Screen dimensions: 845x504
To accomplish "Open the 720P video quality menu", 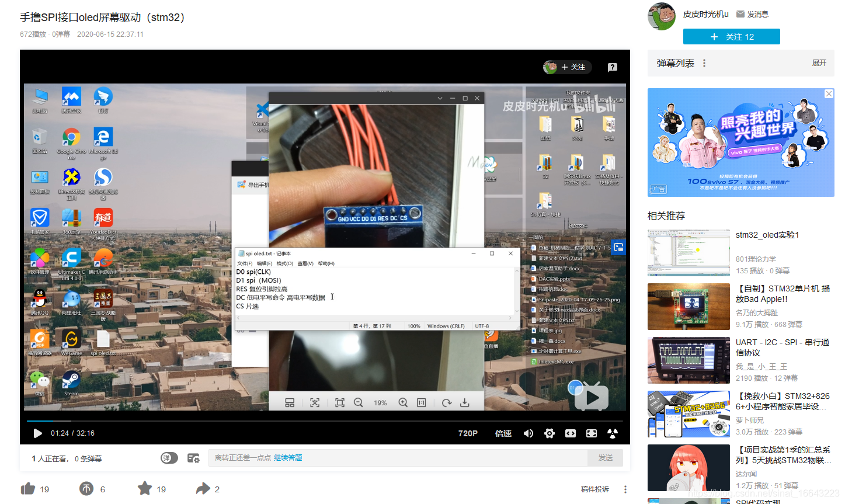I will 468,433.
